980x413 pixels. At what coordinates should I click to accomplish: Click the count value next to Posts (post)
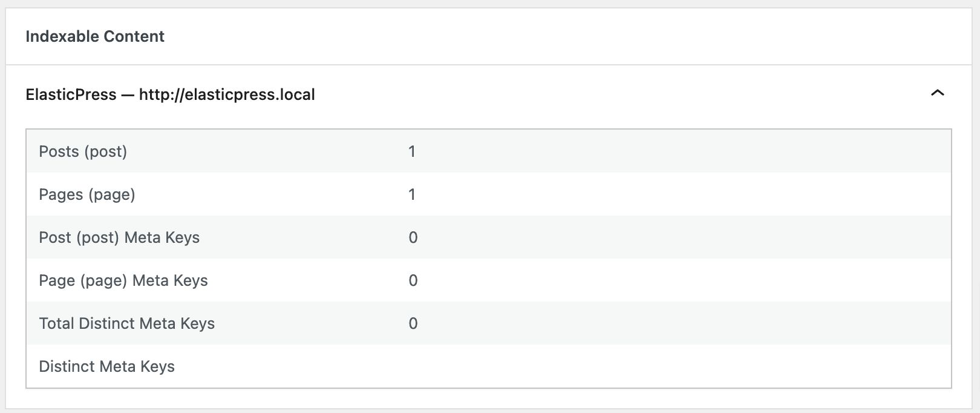[413, 151]
